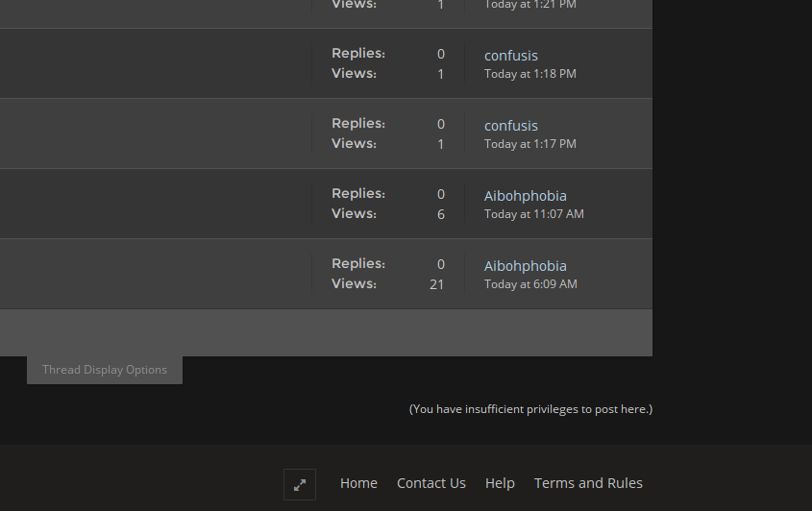812x511 pixels.
Task: Click the Today at 1:18 PM timestamp
Action: pos(530,74)
